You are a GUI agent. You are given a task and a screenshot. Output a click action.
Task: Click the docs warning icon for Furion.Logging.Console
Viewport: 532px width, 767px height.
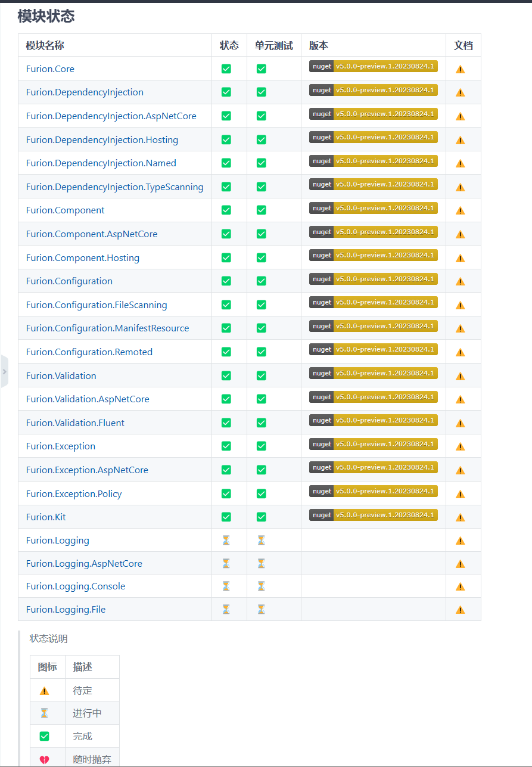[460, 586]
